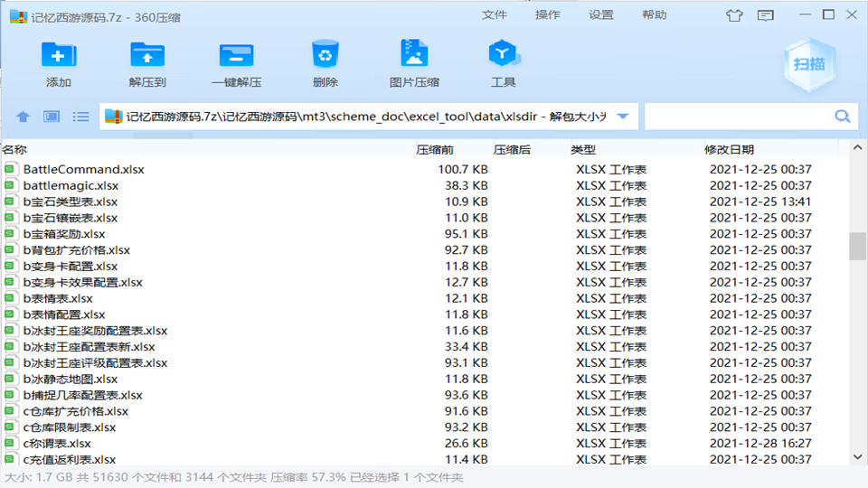The image size is (868, 488).
Task: Sort by the 名称 column header
Action: click(15, 150)
